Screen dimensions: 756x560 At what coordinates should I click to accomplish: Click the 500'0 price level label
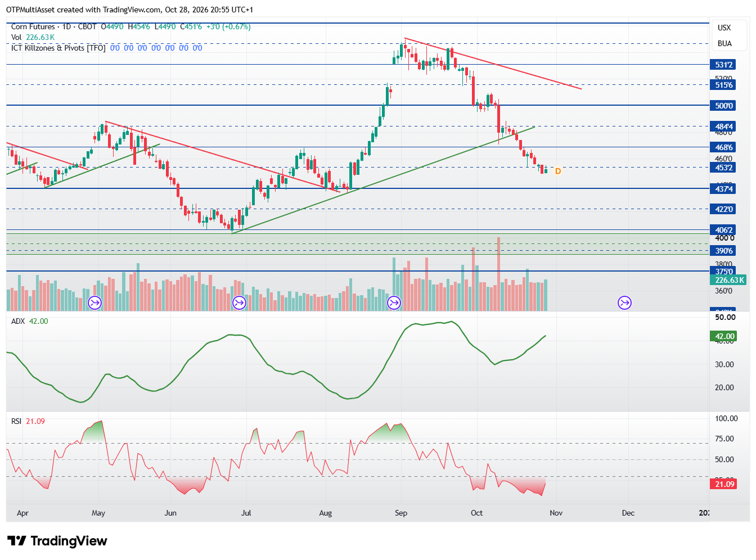pos(723,106)
